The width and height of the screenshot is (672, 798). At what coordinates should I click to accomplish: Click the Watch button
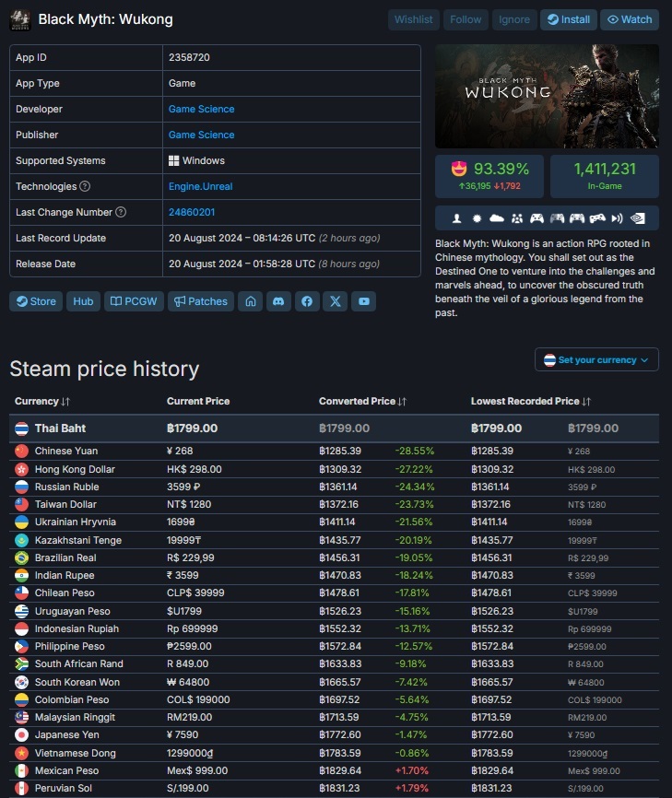(630, 20)
